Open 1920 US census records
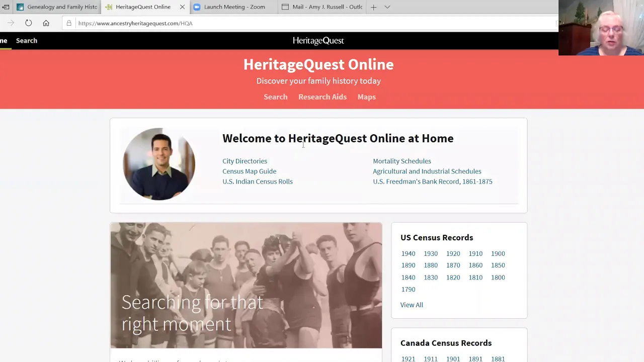This screenshot has height=362, width=644. click(x=453, y=254)
